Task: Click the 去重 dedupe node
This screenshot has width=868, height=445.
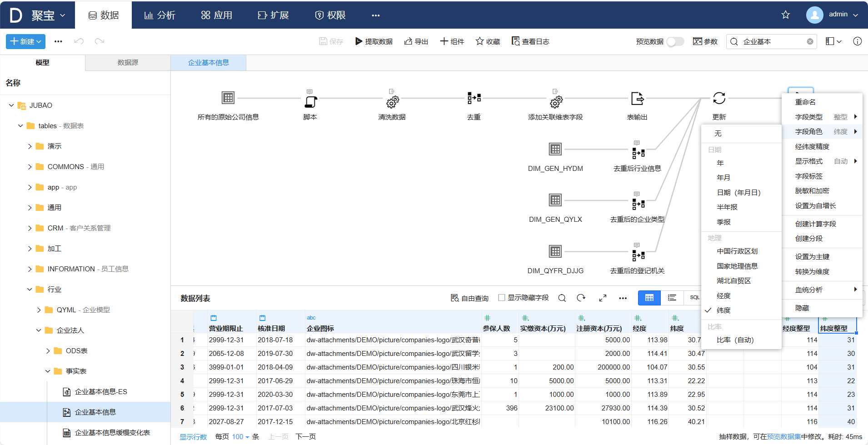Action: tap(474, 98)
